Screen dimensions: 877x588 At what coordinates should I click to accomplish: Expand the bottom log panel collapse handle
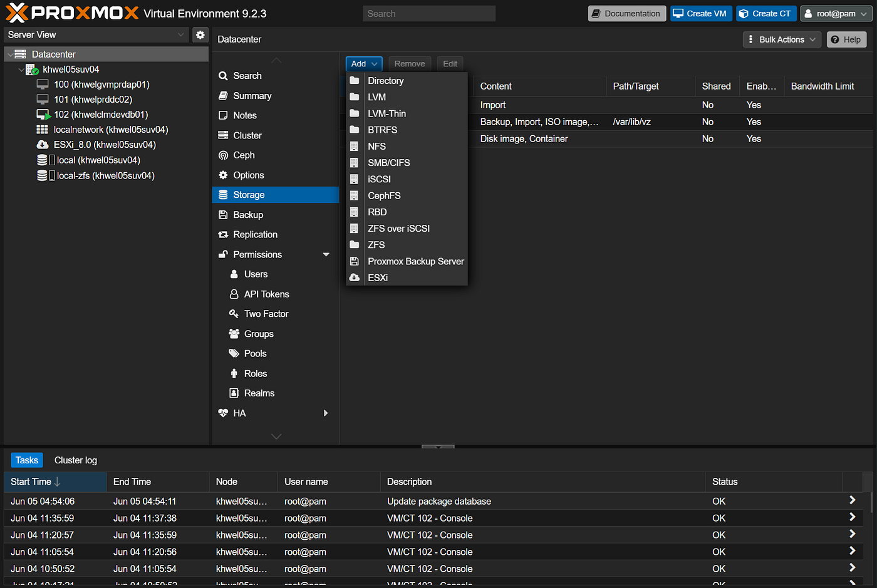click(x=438, y=447)
